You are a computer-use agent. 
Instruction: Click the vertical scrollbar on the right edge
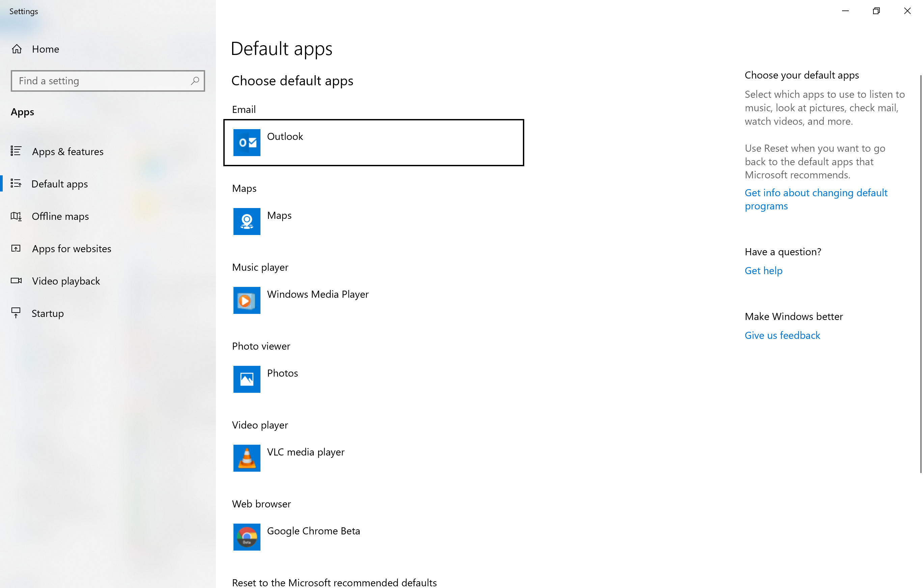click(920, 274)
